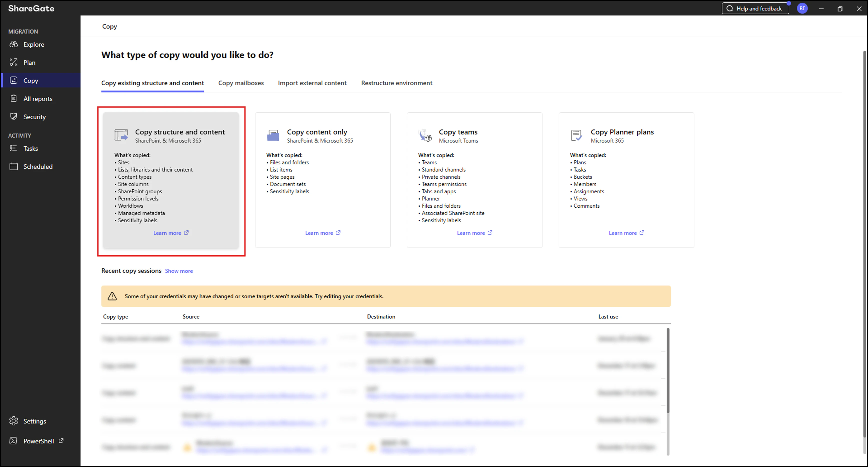Open Tasks label in the Activity section

[31, 148]
